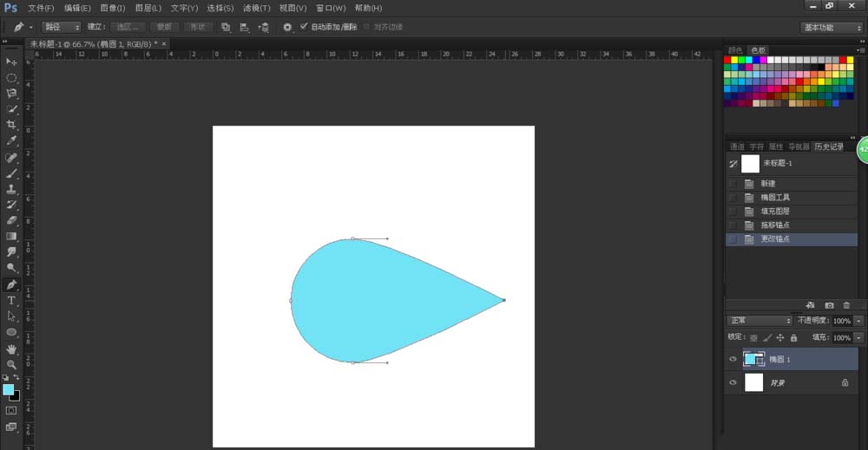Hide the 椭圆 1 layer
Screen dimensions: 868x450
click(733, 359)
